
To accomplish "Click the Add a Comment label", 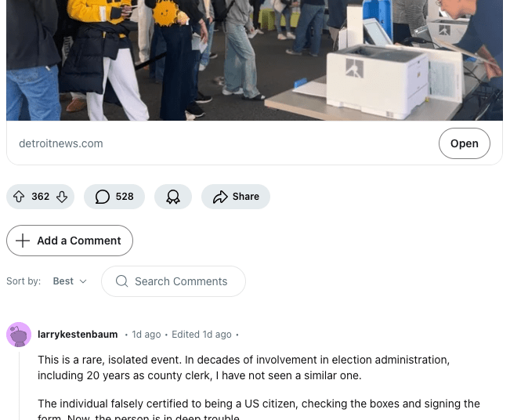I will 79,241.
